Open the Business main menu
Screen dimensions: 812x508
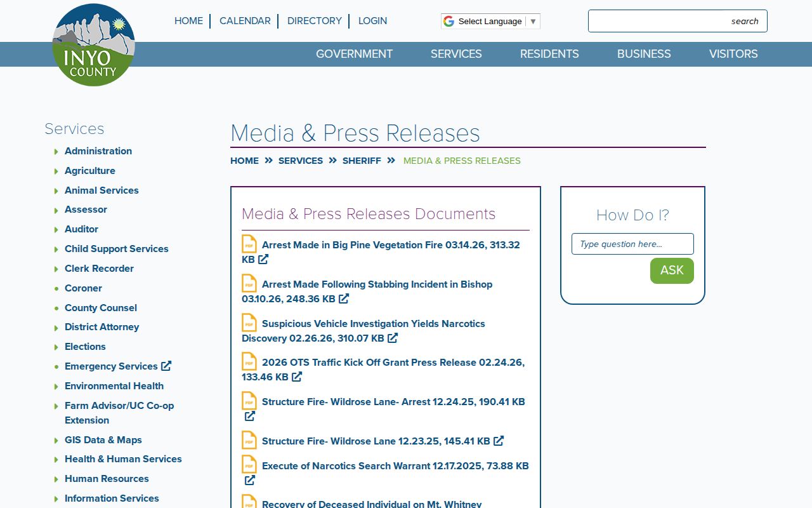(x=644, y=54)
